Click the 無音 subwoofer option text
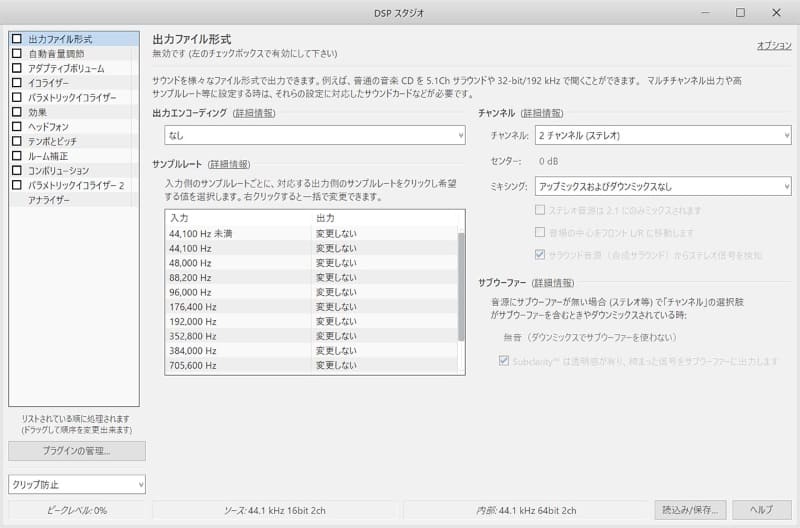The image size is (800, 528). [x=590, y=337]
